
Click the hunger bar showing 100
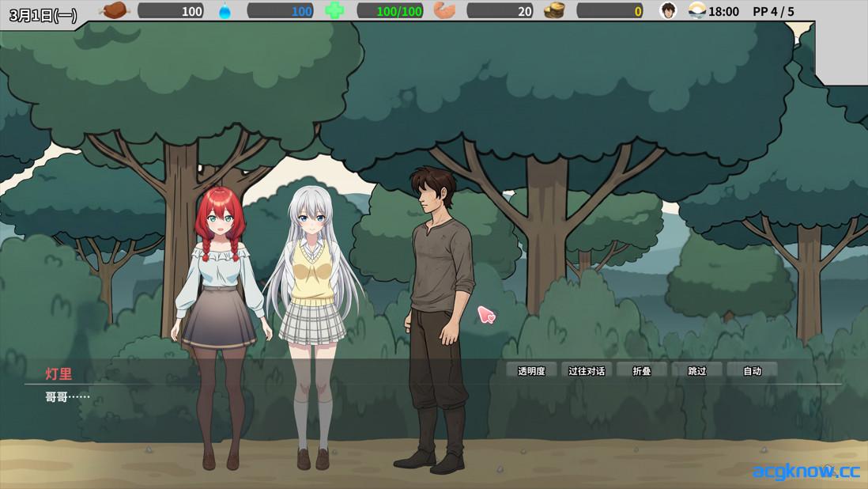coord(171,10)
